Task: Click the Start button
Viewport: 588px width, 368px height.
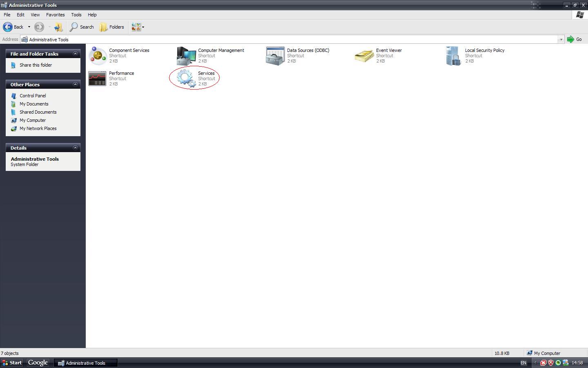Action: [12, 363]
